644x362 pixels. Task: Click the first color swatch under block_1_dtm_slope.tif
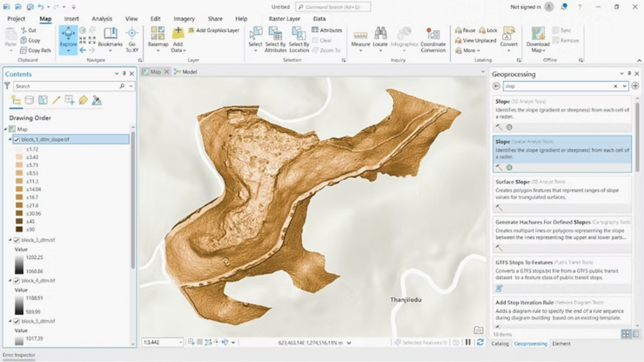click(19, 149)
